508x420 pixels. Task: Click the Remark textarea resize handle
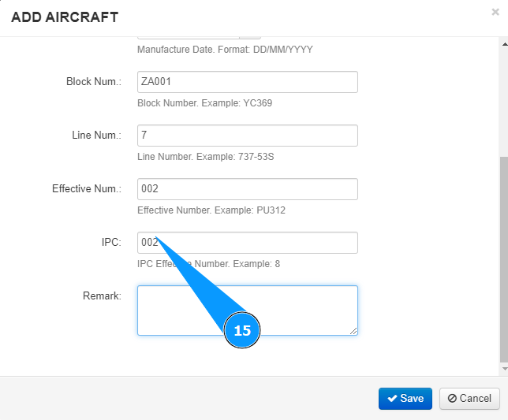coord(353,331)
